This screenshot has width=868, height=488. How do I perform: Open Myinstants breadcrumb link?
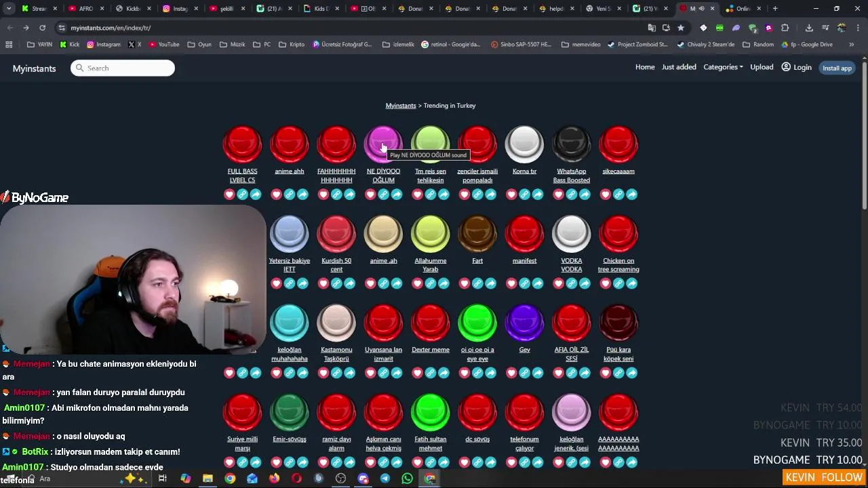point(401,106)
